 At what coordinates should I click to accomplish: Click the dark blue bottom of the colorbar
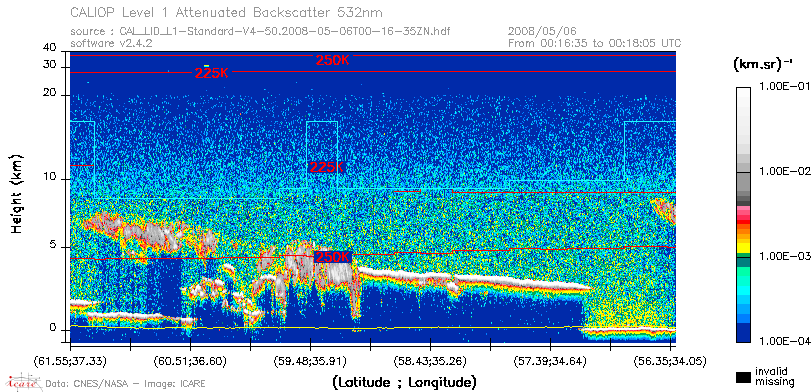[x=743, y=334]
